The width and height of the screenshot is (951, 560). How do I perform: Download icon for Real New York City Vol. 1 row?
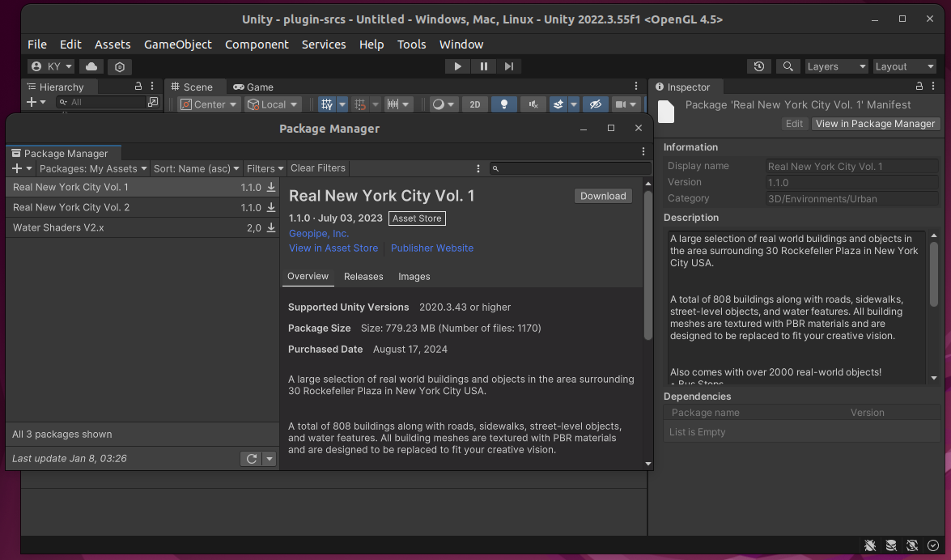[271, 188]
